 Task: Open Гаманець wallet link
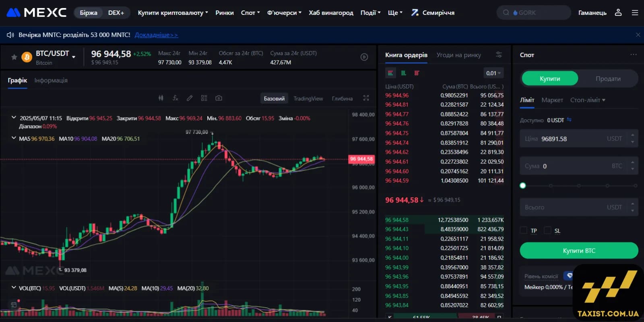tap(592, 12)
